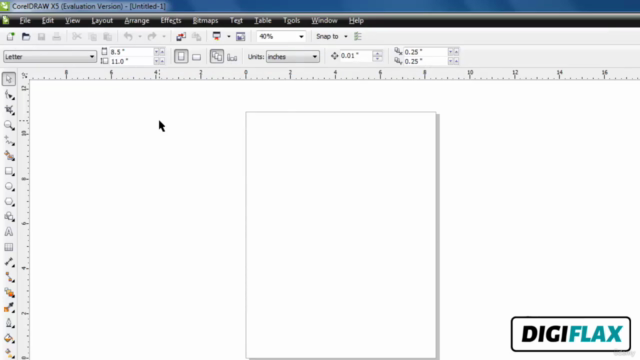This screenshot has height=360, width=640.
Task: Select the Freehand tool
Action: [9, 140]
